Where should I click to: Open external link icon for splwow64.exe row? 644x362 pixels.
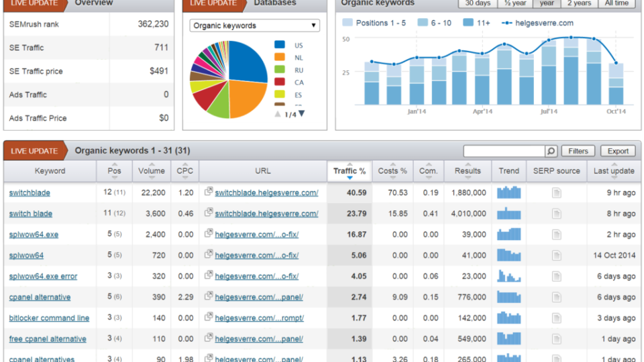click(x=209, y=233)
